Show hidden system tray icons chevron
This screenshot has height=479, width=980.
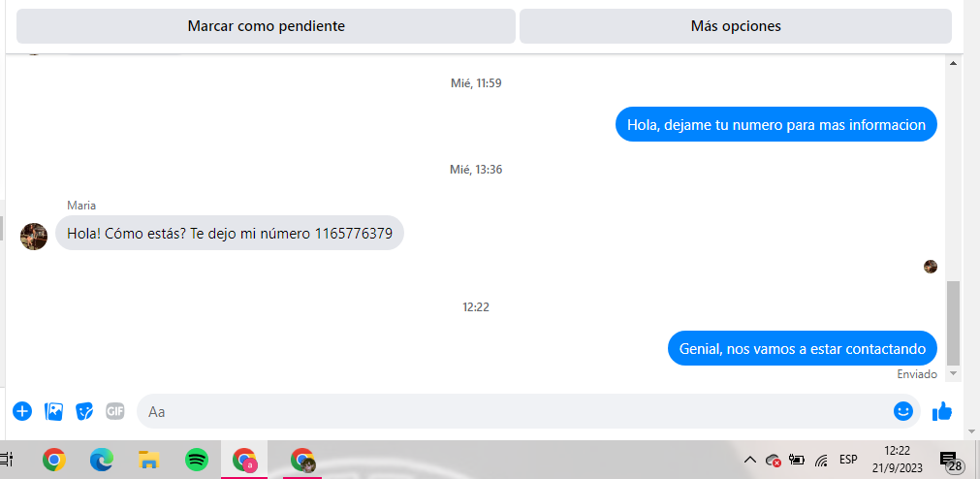tap(749, 461)
